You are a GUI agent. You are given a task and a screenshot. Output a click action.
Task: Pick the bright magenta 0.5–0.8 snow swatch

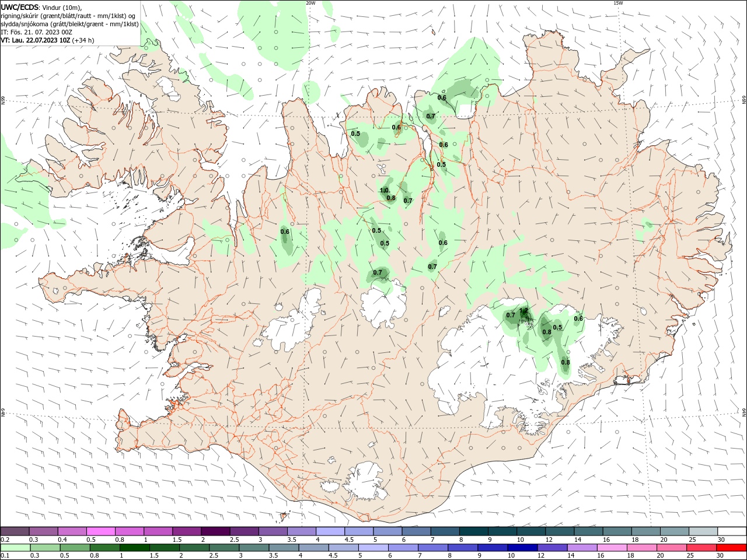(100, 531)
